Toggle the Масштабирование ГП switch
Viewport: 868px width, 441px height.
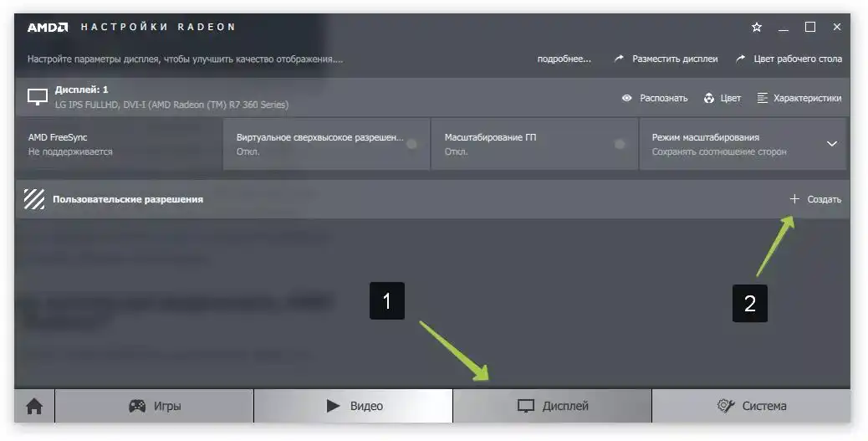(619, 144)
